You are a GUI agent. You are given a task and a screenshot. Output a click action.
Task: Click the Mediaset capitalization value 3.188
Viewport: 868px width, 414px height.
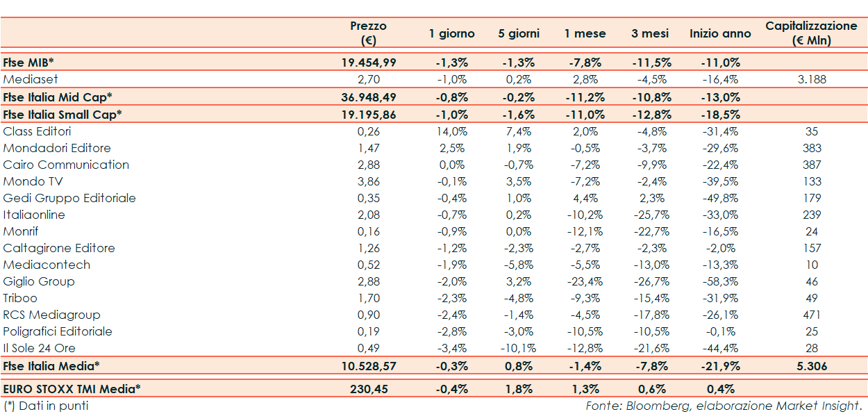coord(811,79)
